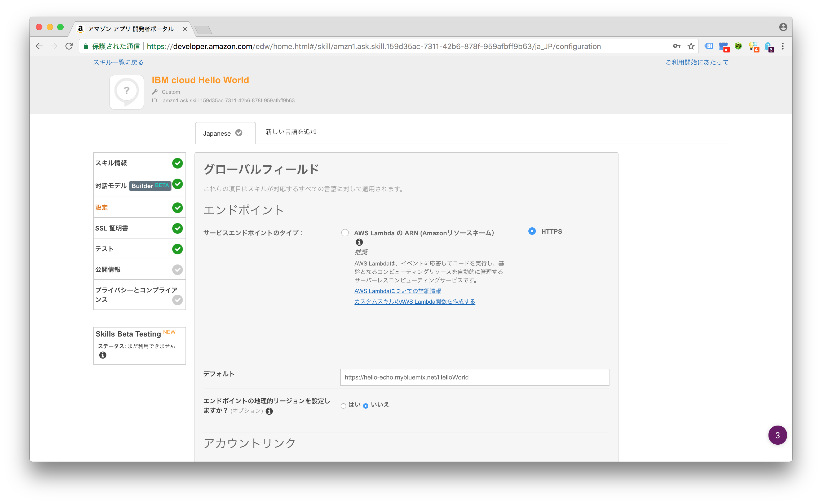The width and height of the screenshot is (822, 504).
Task: Click the info icon beside AWS Lambda ARN
Action: (x=359, y=242)
